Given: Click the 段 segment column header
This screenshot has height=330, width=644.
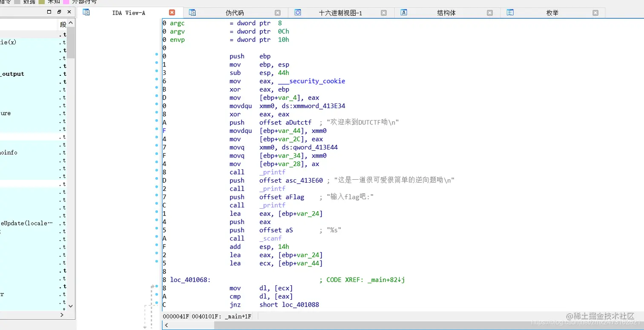Looking at the screenshot, I should click(x=63, y=25).
